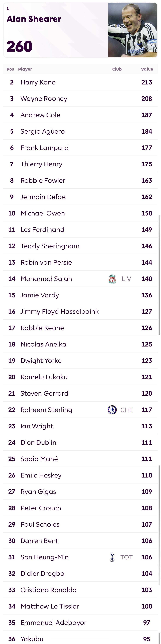The width and height of the screenshot is (161, 644).
Task: Click the Liverpool club crest icon
Action: [x=112, y=279]
